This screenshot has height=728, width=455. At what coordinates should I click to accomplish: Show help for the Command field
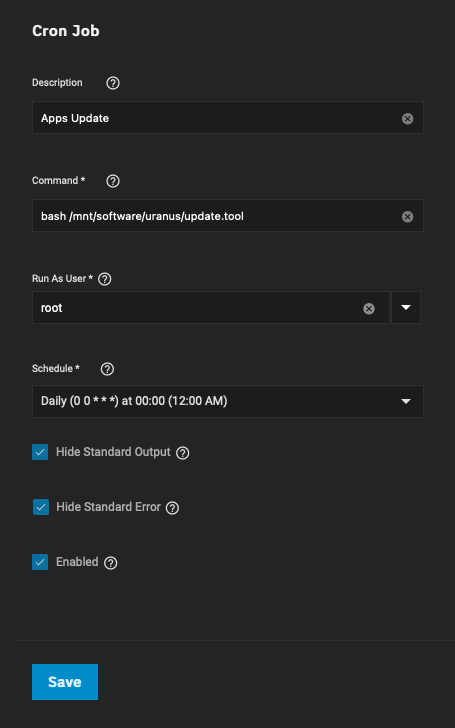113,181
